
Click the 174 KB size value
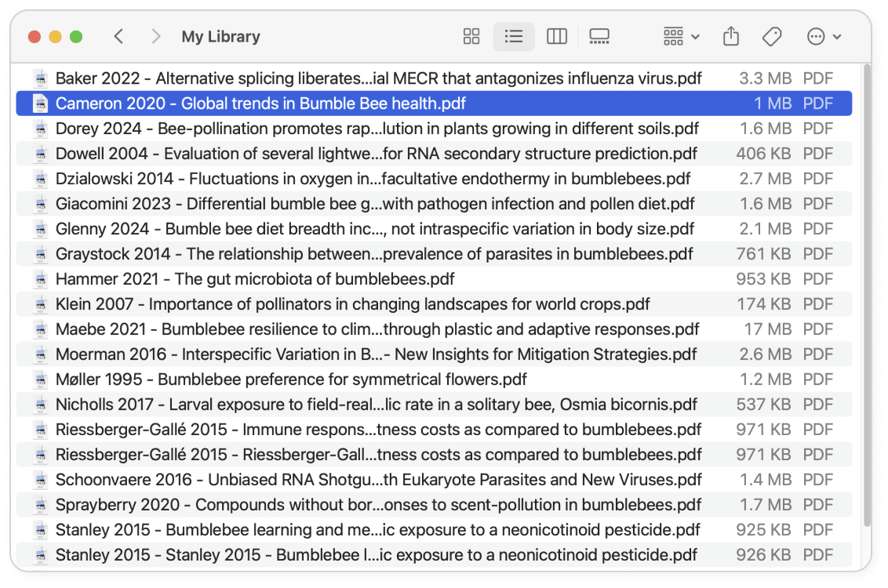point(764,304)
